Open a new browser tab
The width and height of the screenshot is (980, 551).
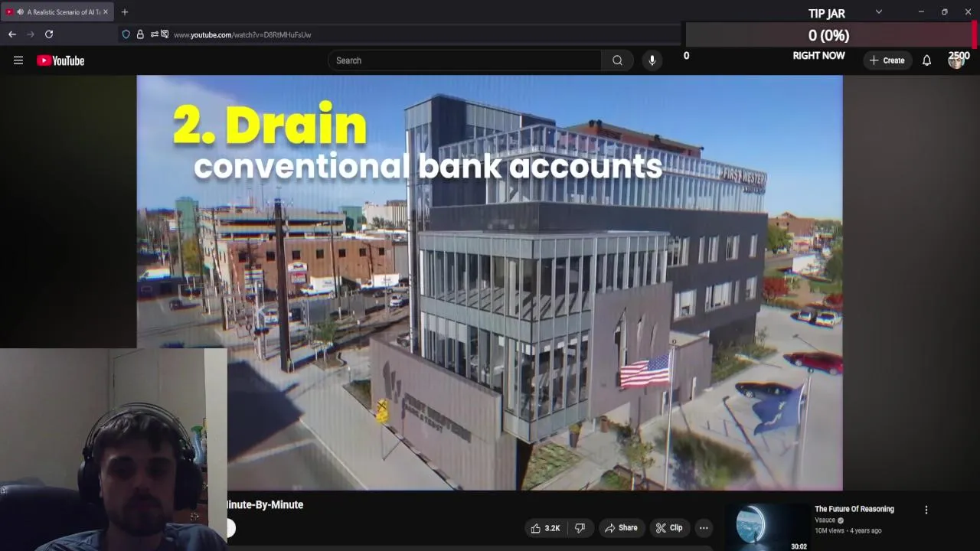(125, 12)
